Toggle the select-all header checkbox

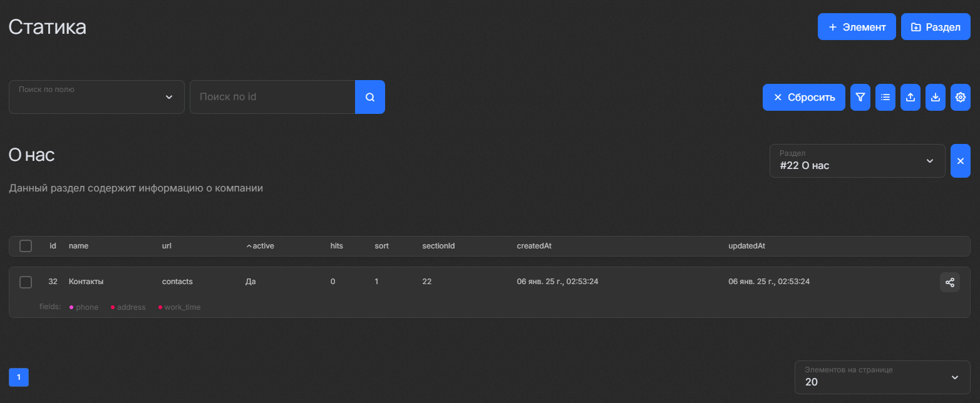coord(26,246)
